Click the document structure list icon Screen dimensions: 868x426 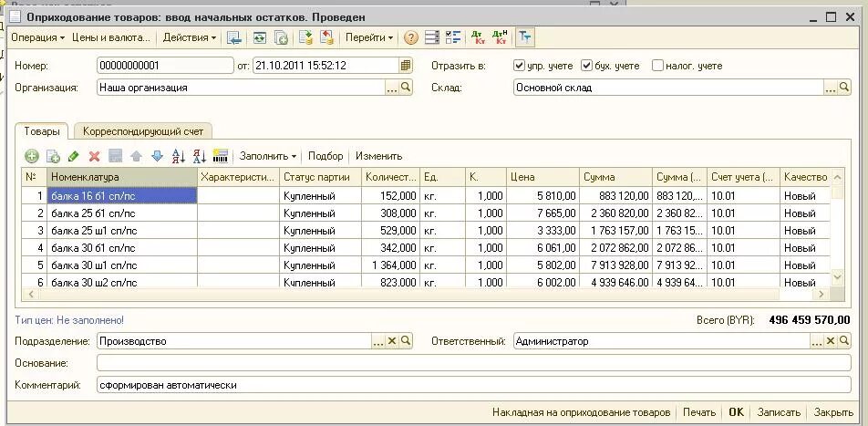coord(432,37)
